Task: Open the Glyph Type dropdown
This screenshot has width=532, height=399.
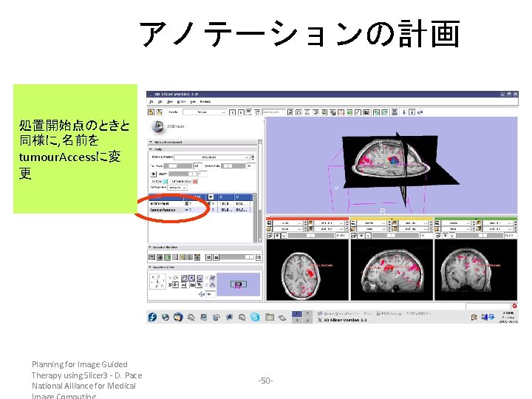Action: (x=177, y=188)
